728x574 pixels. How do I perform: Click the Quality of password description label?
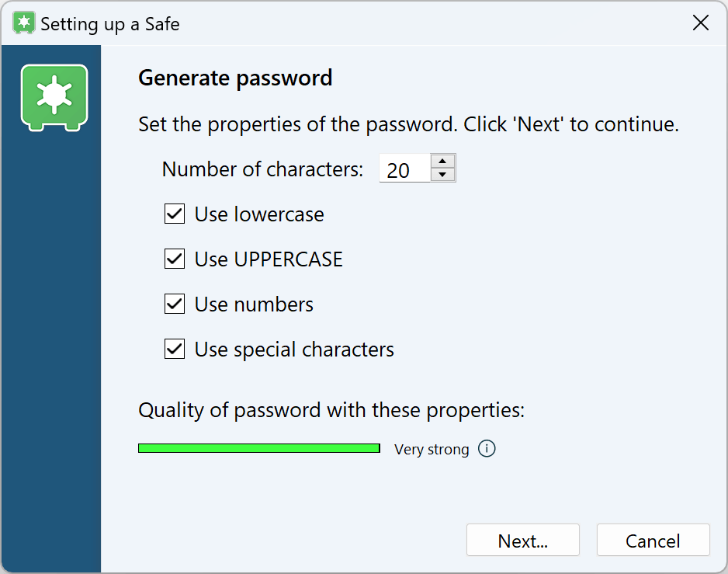331,410
